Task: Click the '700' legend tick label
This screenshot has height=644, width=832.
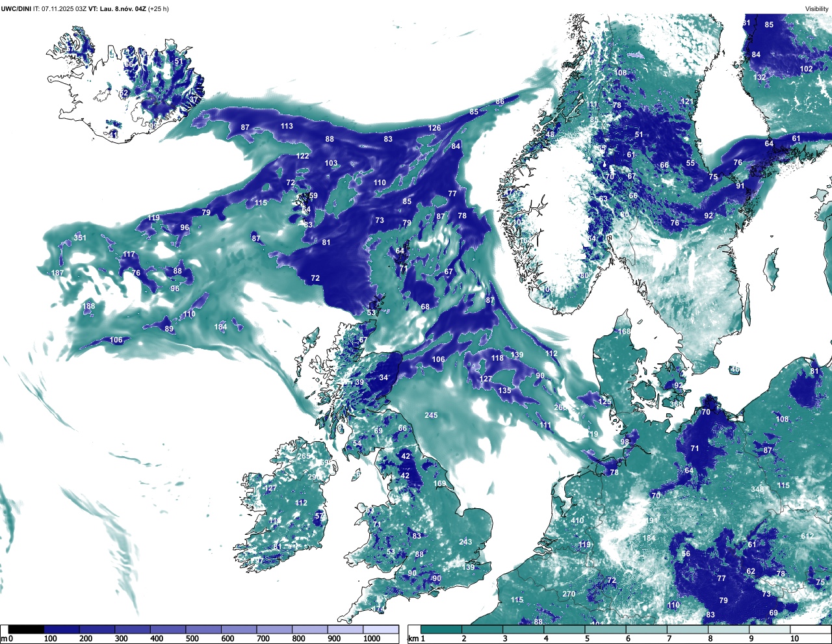Action: pyautogui.click(x=263, y=639)
